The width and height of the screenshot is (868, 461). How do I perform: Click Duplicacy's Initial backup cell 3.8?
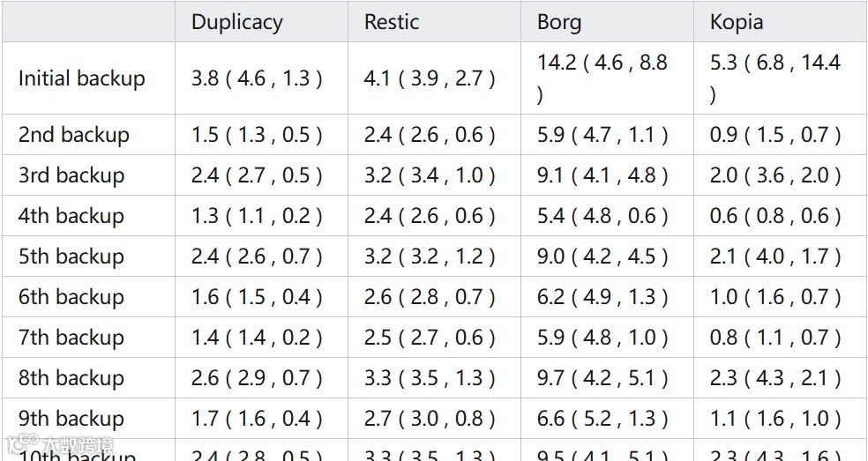206,78
